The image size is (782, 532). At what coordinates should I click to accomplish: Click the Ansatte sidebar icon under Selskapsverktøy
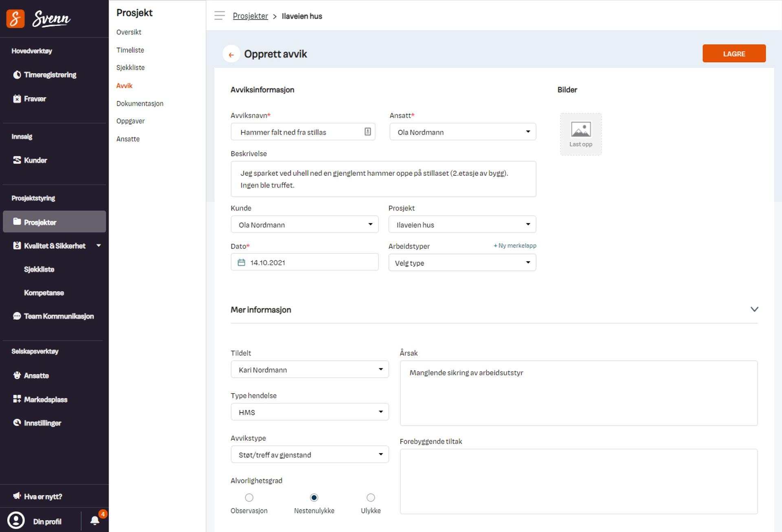pos(17,376)
